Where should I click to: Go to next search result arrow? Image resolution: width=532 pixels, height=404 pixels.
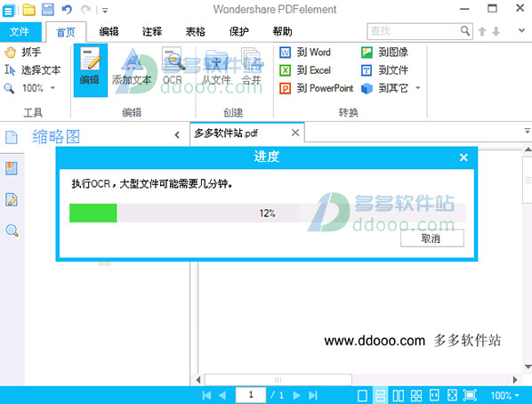pyautogui.click(x=496, y=31)
